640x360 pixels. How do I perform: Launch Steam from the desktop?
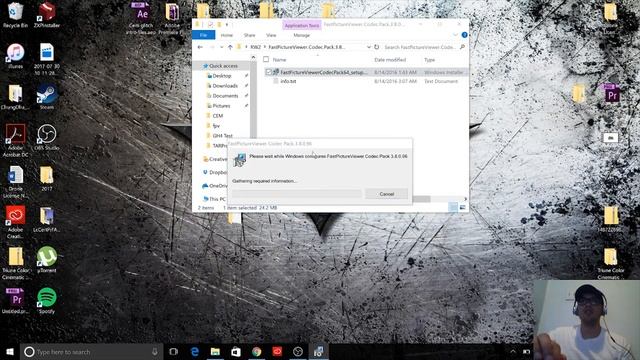[x=47, y=97]
